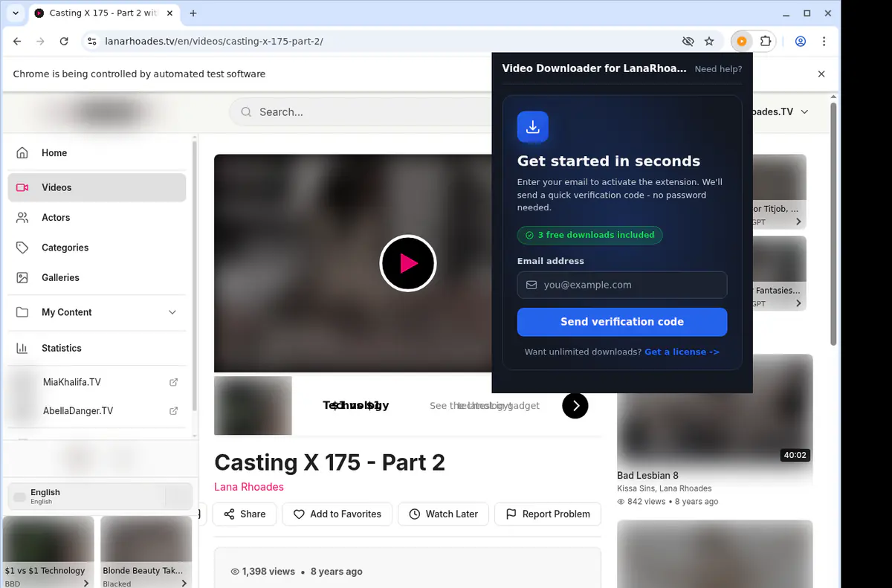Open the tab search dropdown arrow

pyautogui.click(x=16, y=13)
